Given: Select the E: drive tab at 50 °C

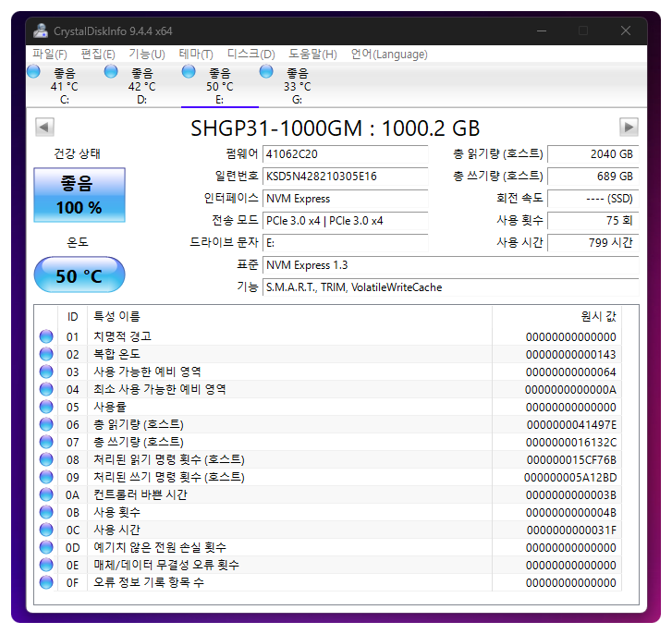Looking at the screenshot, I should [220, 86].
